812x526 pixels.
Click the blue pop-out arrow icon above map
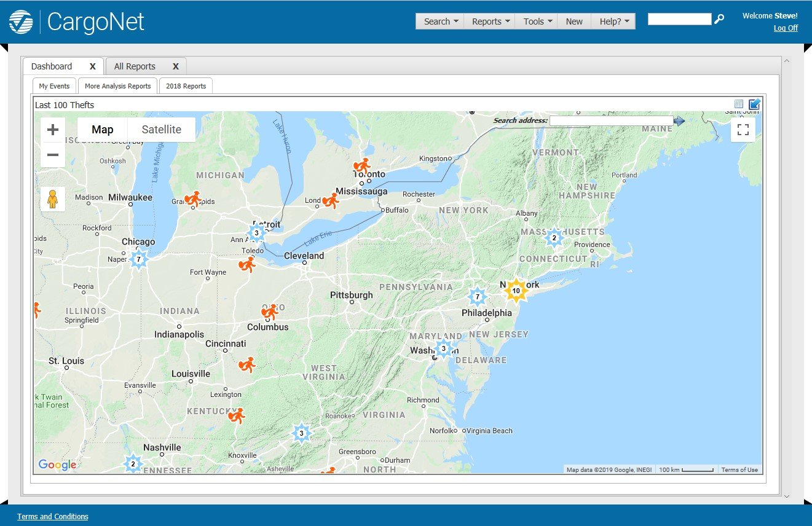(x=754, y=104)
